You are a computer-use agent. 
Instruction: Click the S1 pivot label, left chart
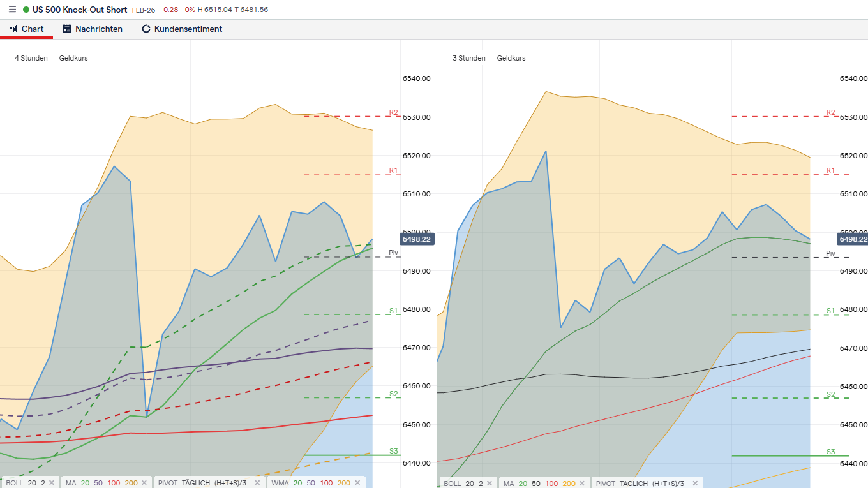[x=394, y=311]
